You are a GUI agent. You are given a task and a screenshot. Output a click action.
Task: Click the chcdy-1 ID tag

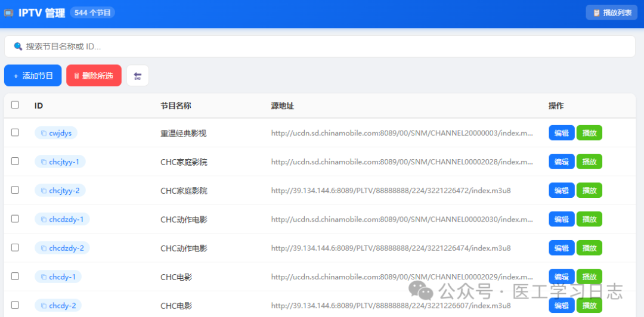pos(58,276)
